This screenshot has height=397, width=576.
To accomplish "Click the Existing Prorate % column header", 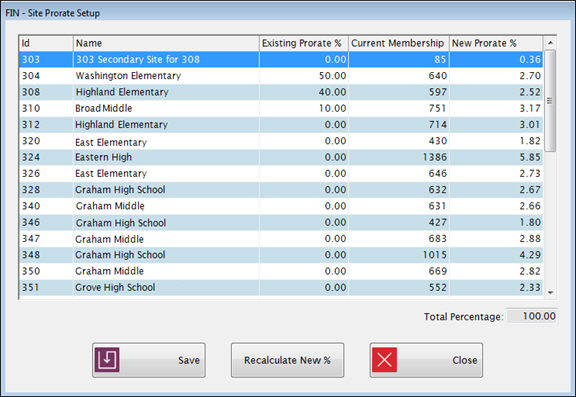I will [x=304, y=43].
